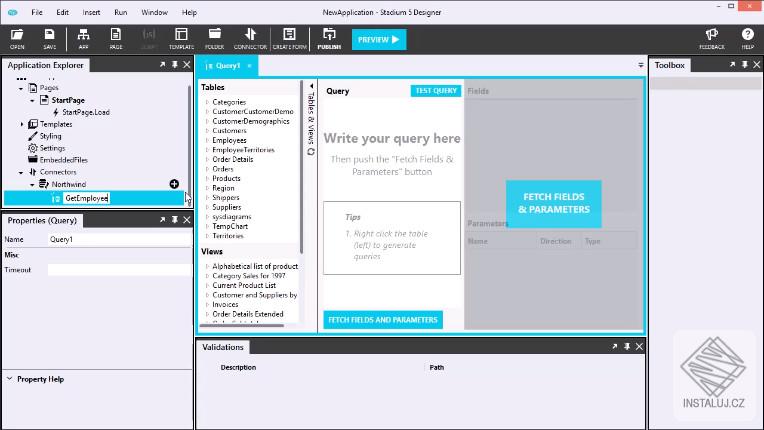Collapse the Connectors tree node
The image size is (764, 430).
21,172
